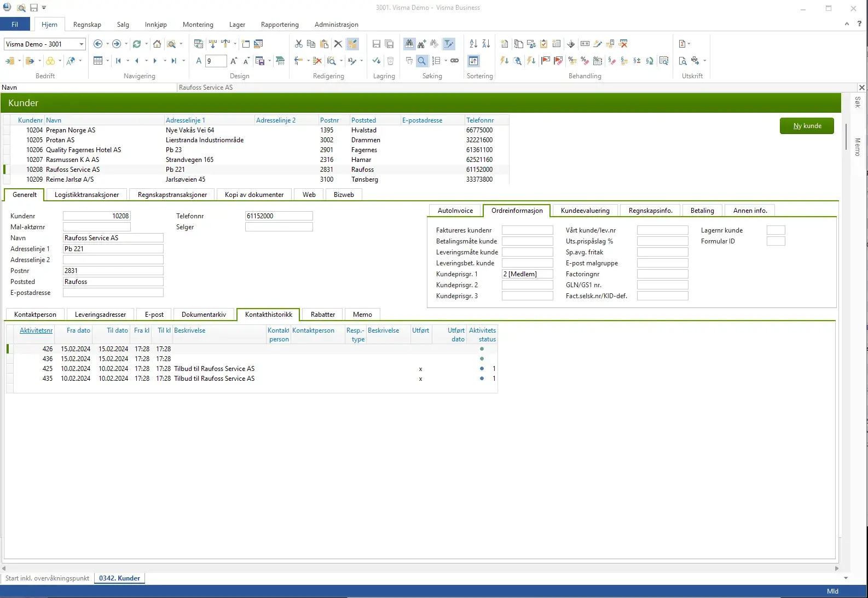Viewport: 868px width, 598px height.
Task: Click the copy icon in Redigering
Action: tap(311, 44)
